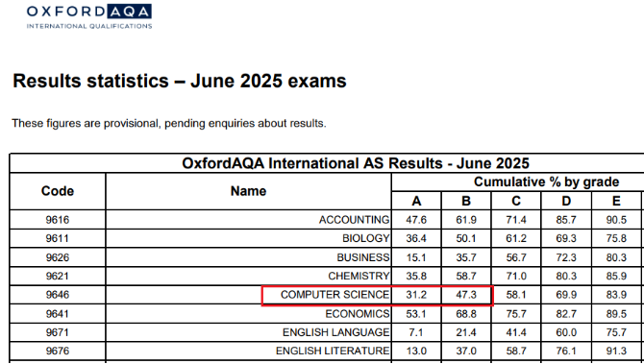The height and width of the screenshot is (364, 644).
Task: Click the ECONOMICS row name
Action: (358, 314)
